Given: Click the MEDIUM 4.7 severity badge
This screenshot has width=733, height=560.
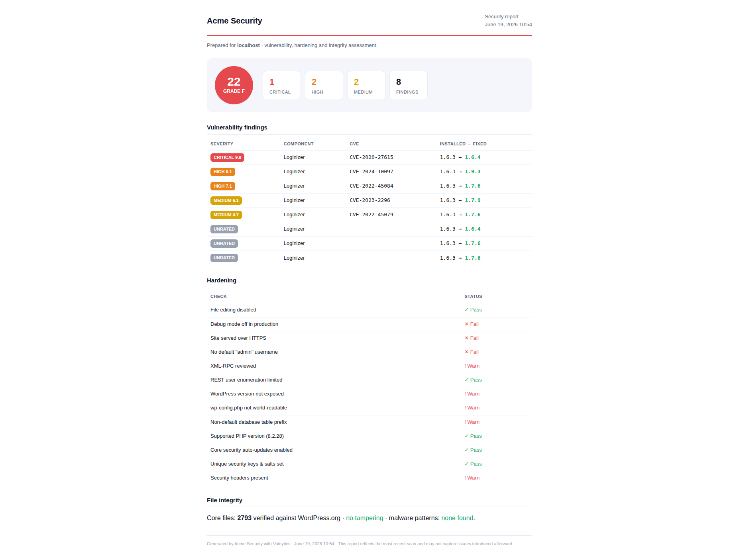Looking at the screenshot, I should (226, 215).
